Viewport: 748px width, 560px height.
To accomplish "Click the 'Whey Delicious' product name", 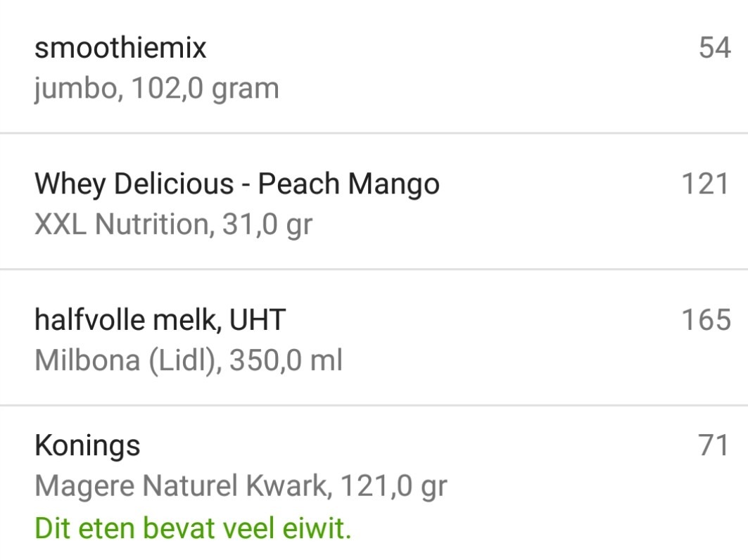I will click(134, 184).
